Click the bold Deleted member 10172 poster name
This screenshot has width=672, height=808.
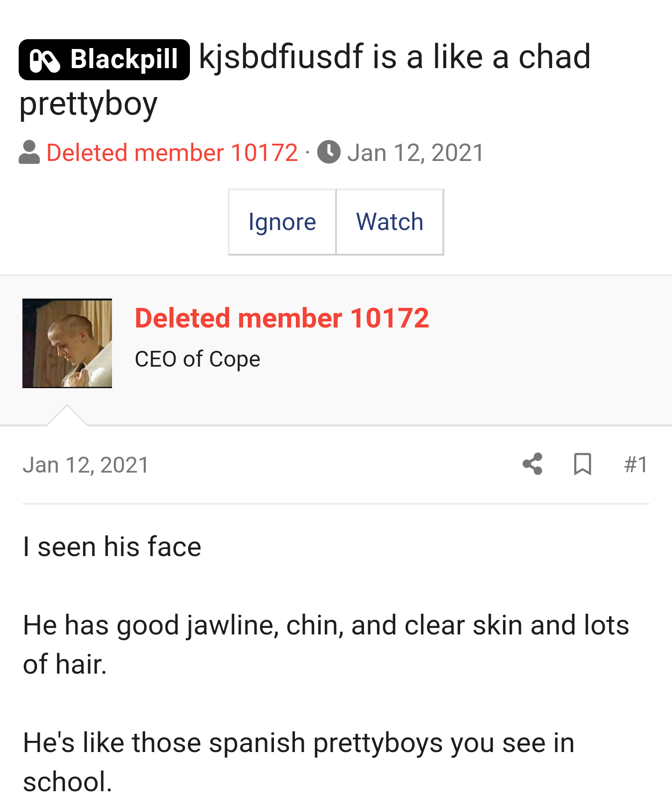click(x=282, y=318)
